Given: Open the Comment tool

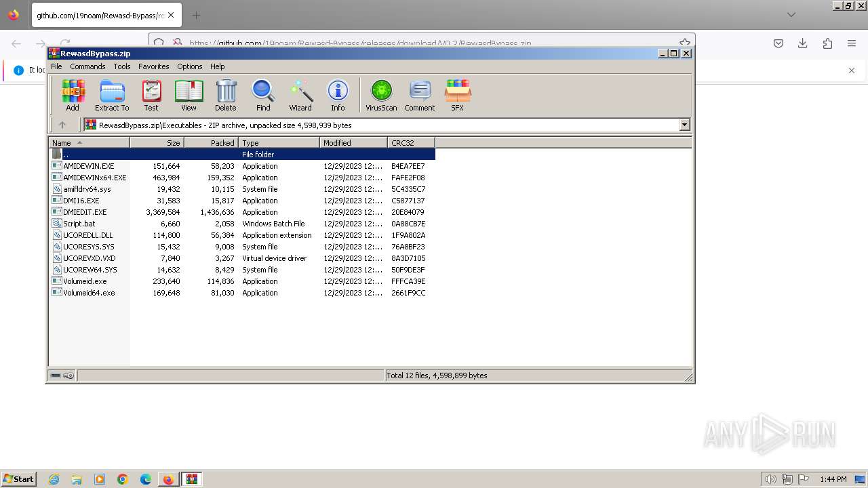Looking at the screenshot, I should [420, 95].
